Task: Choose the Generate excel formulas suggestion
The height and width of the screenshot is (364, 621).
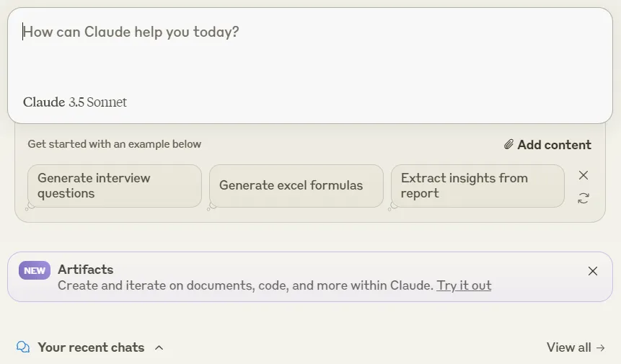Action: (296, 186)
